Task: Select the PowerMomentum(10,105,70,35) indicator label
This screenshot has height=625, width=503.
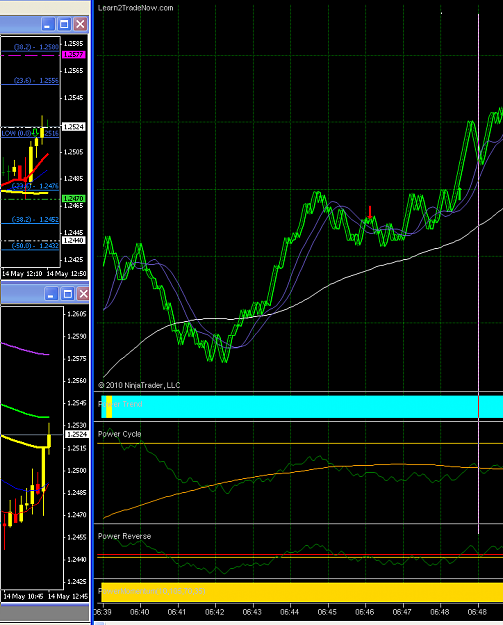Action: click(151, 591)
